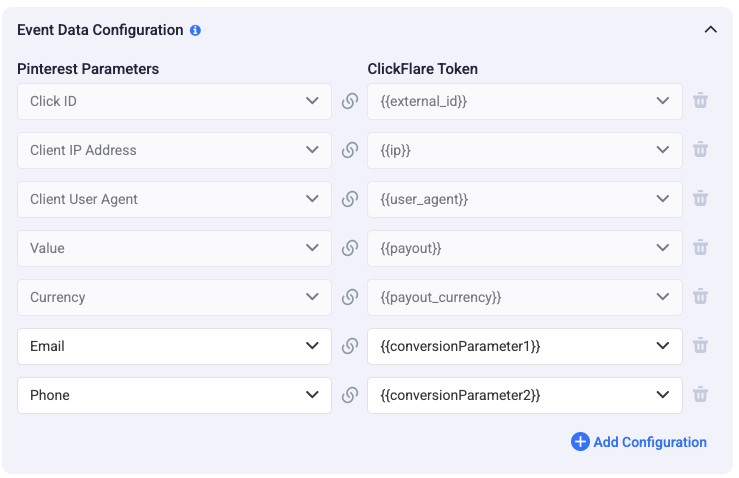Expand the {{payout_currency}} token dropdown
This screenshot has height=478, width=739.
coord(525,297)
